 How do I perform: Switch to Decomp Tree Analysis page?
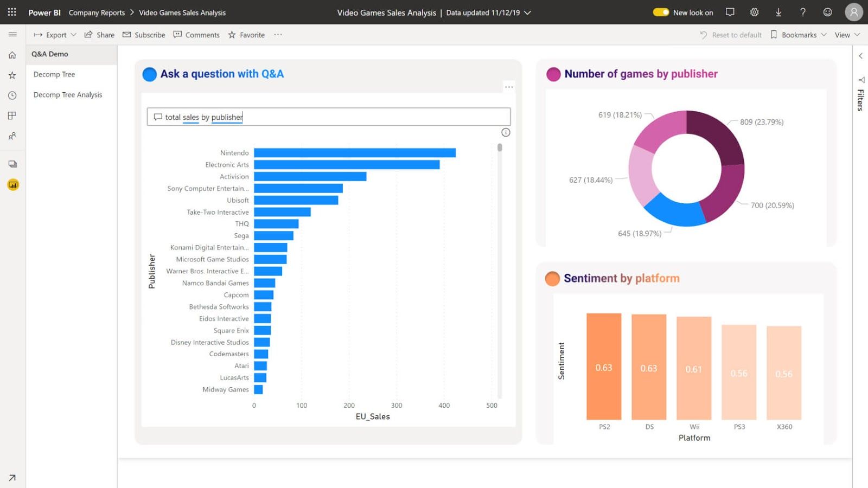click(x=68, y=94)
